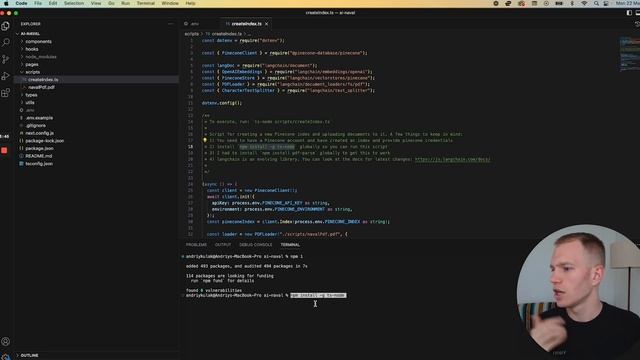Open the Search view in activity bar
Screen dimensions: 640x360
tap(6, 42)
